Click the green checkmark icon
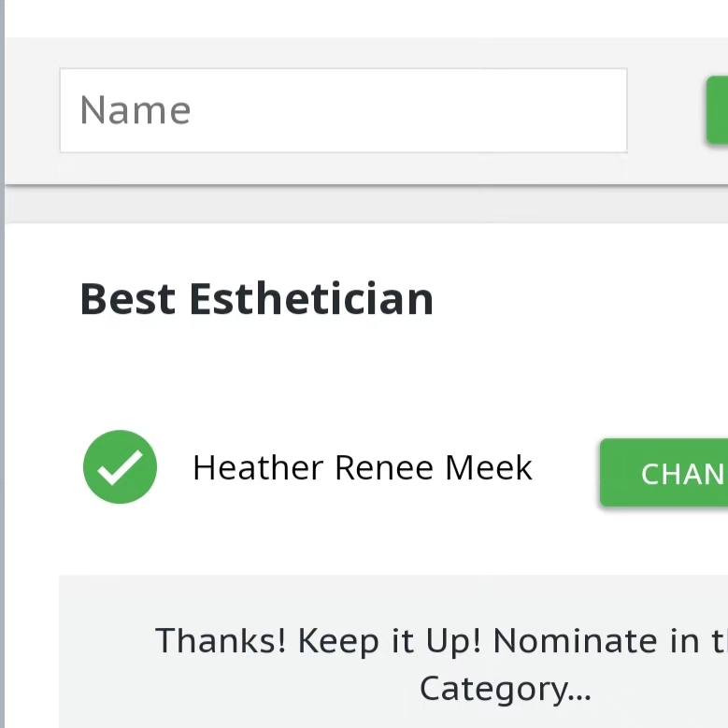 120,467
